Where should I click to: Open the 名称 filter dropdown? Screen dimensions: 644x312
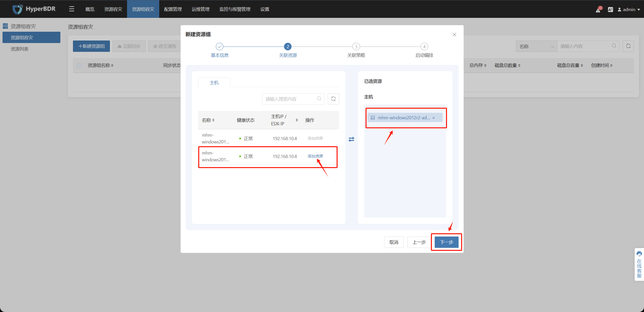[x=537, y=46]
